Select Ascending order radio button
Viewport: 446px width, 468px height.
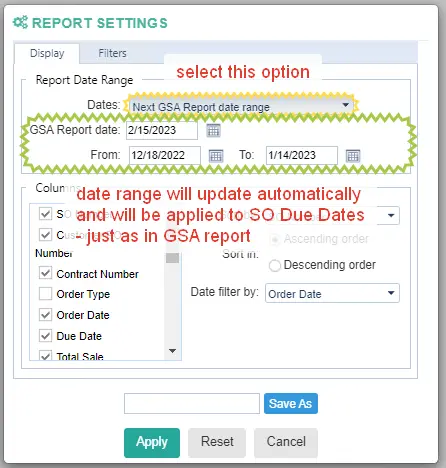[275, 239]
